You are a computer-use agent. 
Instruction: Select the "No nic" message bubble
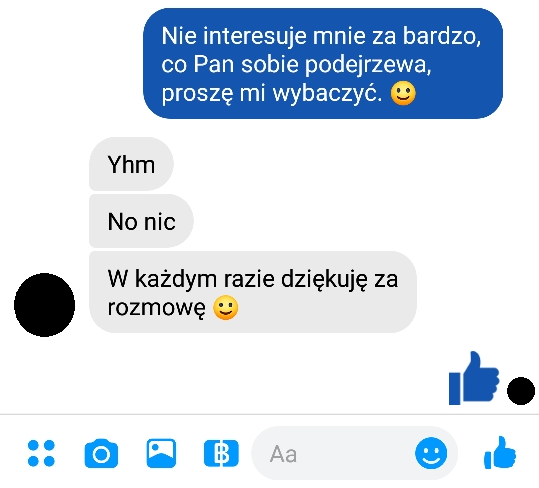click(141, 221)
